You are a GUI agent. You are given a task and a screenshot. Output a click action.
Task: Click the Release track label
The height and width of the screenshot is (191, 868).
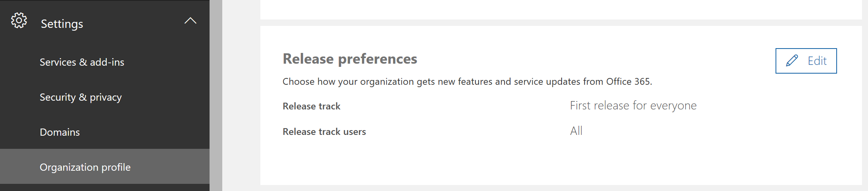311,106
